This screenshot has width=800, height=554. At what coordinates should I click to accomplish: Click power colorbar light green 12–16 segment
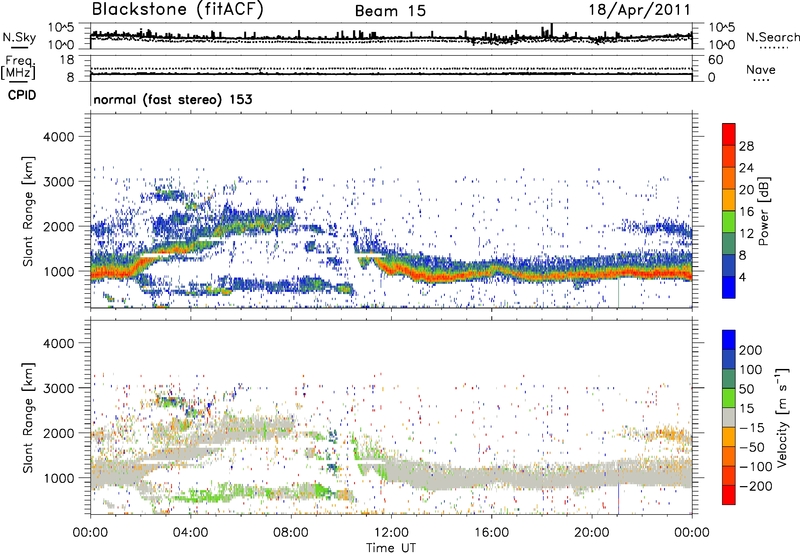pyautogui.click(x=729, y=222)
